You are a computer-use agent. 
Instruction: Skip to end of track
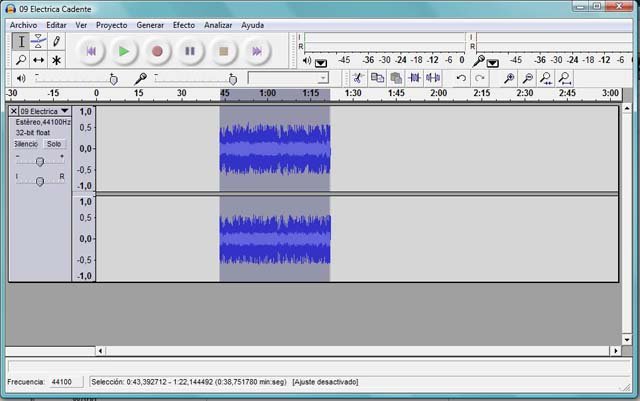[257, 51]
